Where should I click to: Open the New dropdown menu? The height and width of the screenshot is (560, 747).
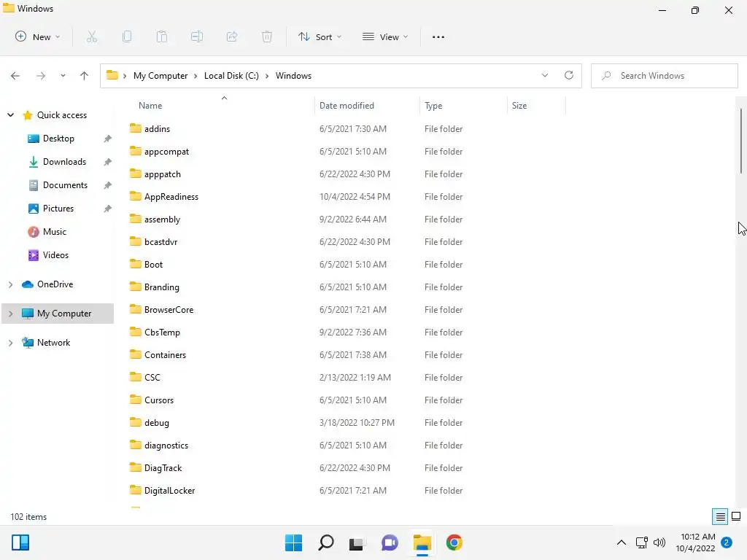[38, 36]
